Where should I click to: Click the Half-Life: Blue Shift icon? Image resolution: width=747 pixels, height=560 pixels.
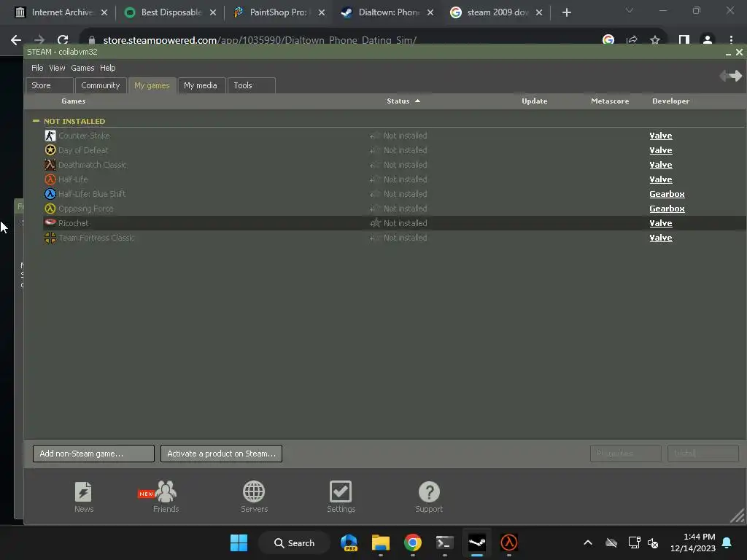50,194
